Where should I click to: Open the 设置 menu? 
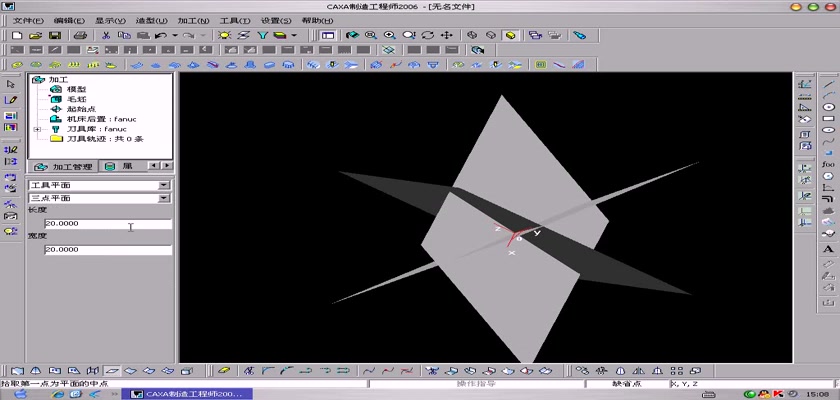(276, 21)
